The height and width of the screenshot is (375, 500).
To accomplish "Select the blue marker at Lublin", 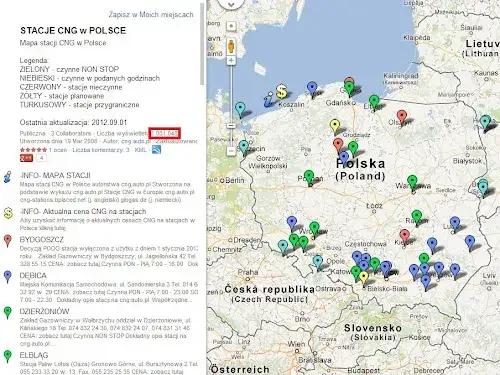I will click(x=455, y=223).
